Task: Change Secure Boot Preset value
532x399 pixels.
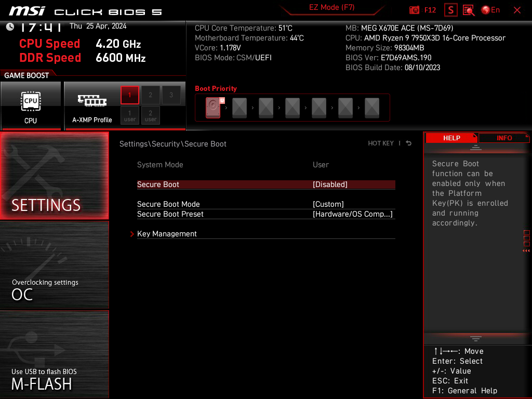Action: 266,214
